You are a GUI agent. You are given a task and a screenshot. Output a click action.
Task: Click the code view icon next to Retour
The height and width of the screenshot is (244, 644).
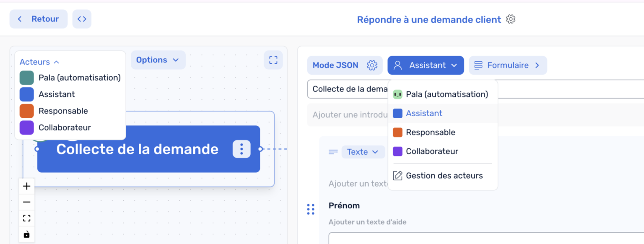click(x=82, y=18)
